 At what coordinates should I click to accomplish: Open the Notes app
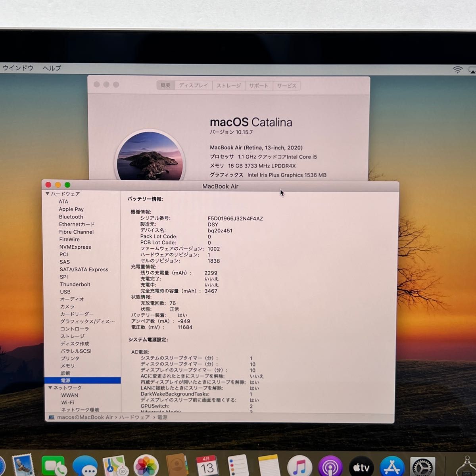[269, 466]
